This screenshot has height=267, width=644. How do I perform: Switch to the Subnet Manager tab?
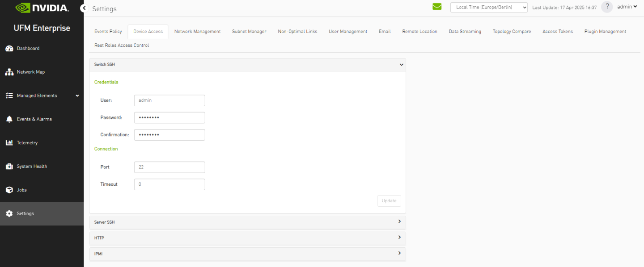(249, 32)
